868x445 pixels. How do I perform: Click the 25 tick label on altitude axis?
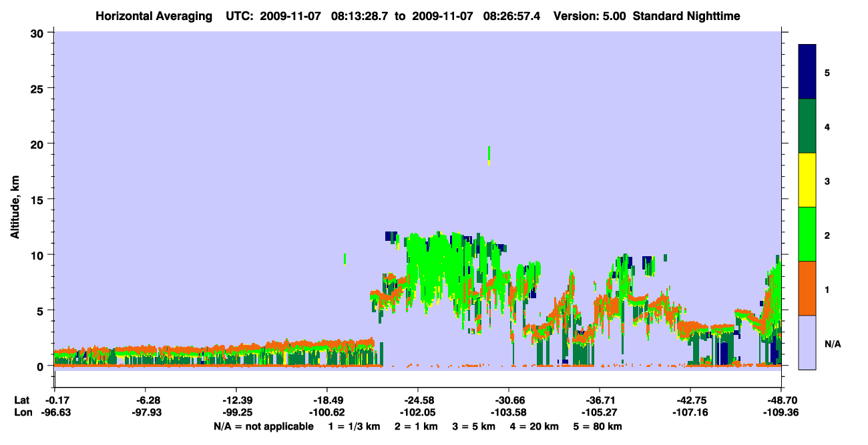[38, 88]
